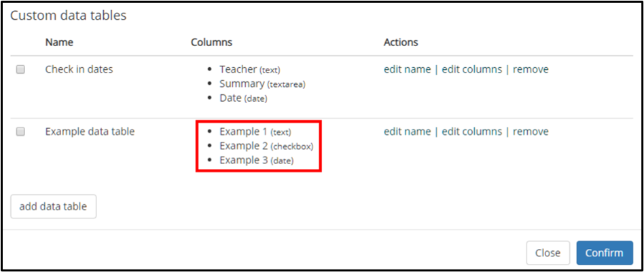This screenshot has width=644, height=272.
Task: Edit name of Example data table
Action: click(407, 132)
